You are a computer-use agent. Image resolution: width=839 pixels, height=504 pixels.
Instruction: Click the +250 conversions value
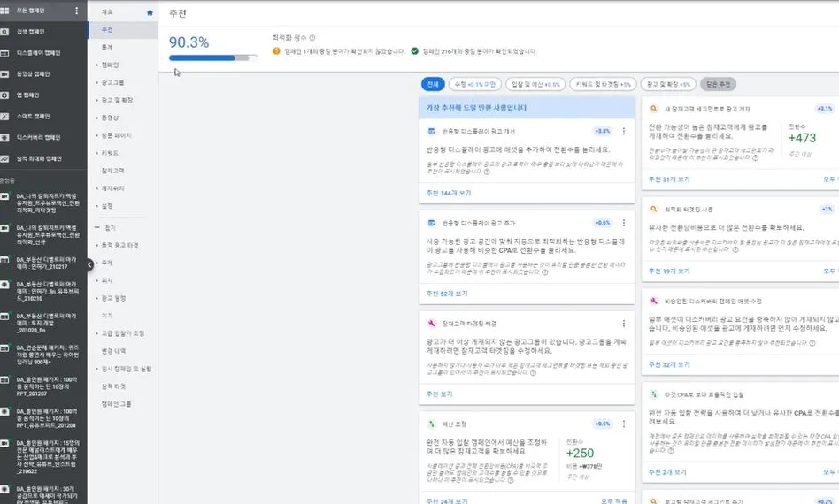[x=580, y=454]
